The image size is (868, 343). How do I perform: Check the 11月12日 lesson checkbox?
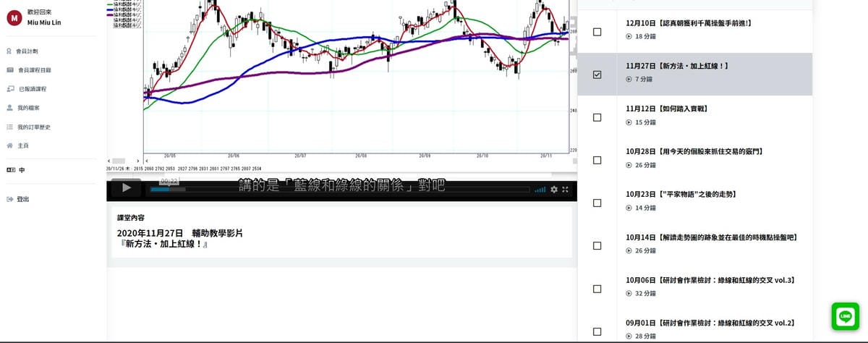(x=597, y=117)
